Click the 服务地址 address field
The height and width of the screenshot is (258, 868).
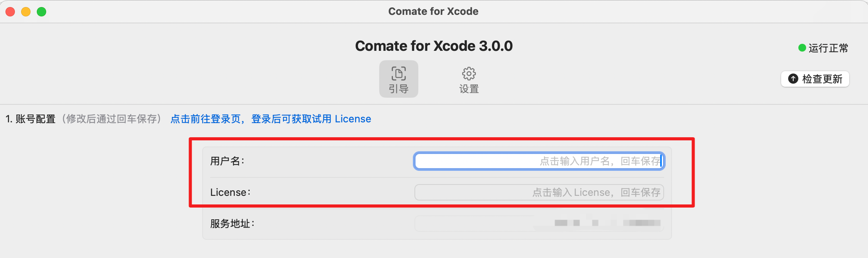click(539, 224)
